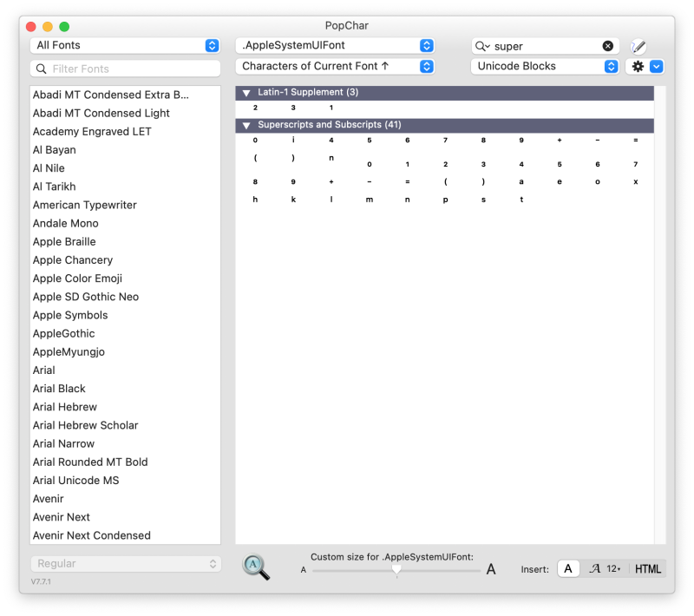
Task: Click the small 'A' at slider start
Action: coord(303,570)
